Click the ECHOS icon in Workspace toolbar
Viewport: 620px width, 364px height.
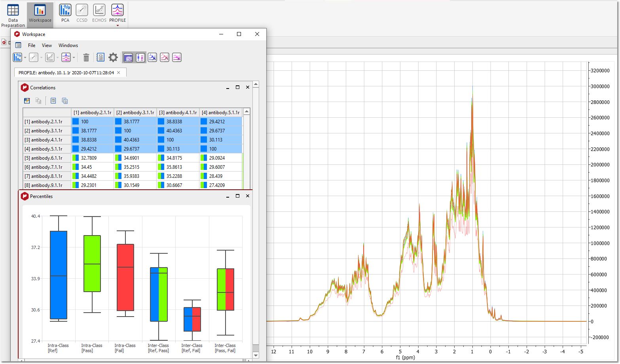(x=50, y=57)
